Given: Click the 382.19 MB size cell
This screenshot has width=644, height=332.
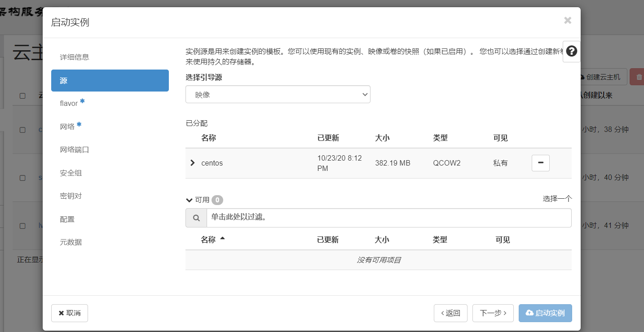Looking at the screenshot, I should pos(393,163).
